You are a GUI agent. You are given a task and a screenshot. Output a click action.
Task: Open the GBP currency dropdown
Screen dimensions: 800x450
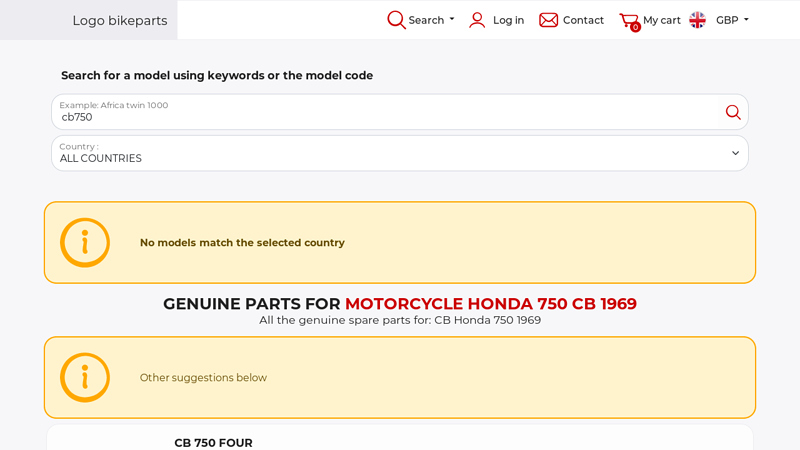732,20
